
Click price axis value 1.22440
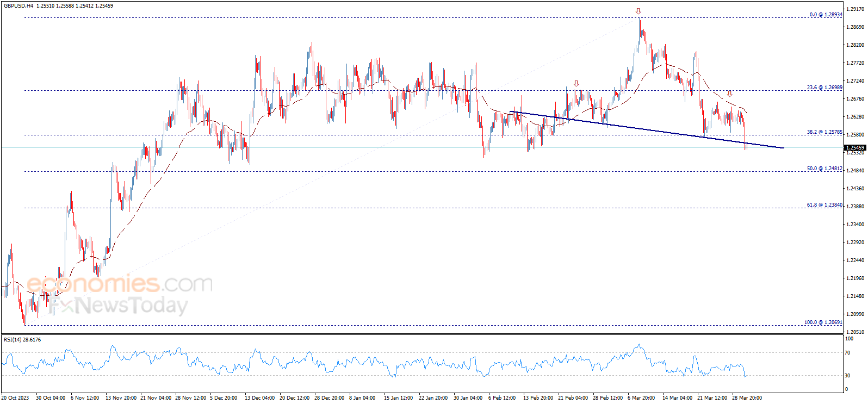click(856, 260)
